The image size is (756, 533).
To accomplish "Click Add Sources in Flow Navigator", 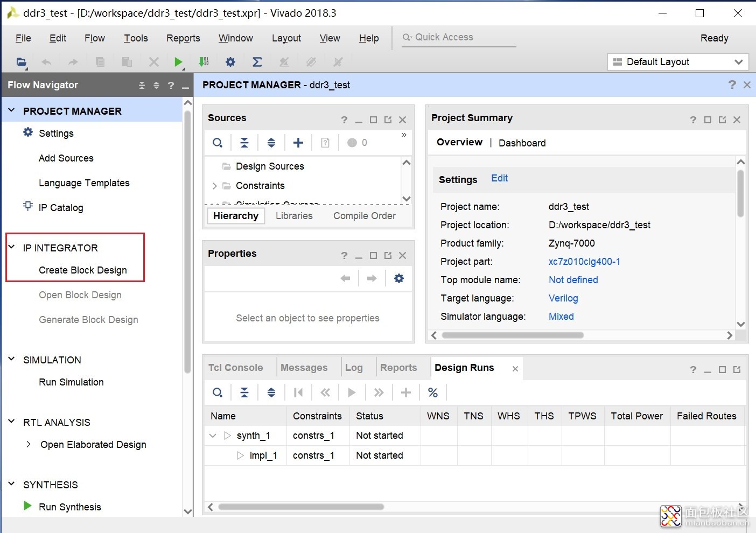I will pos(66,158).
